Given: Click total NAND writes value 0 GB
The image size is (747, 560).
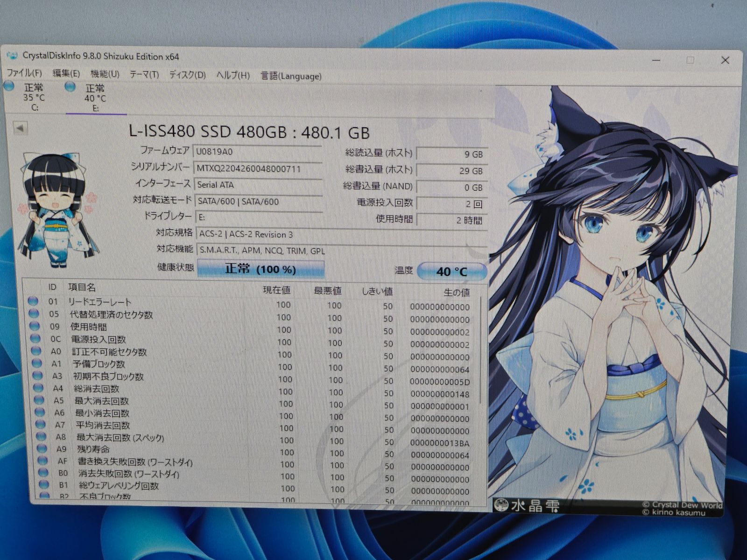Looking at the screenshot, I should coord(451,188).
